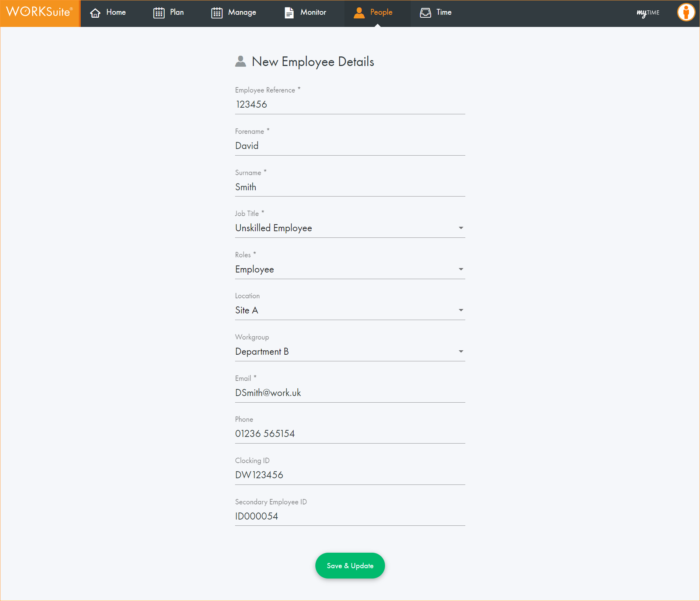Image resolution: width=700 pixels, height=601 pixels.
Task: Switch to the Time menu tab
Action: pos(444,13)
